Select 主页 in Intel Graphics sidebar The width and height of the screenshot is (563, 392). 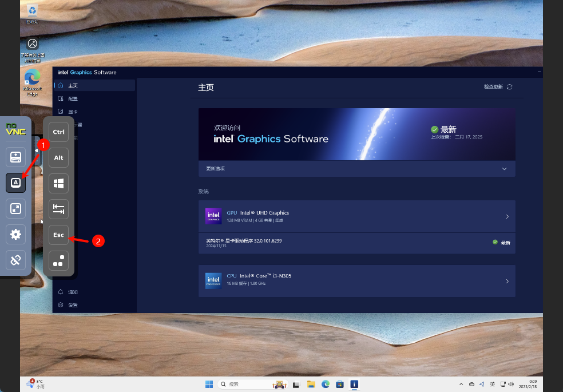click(x=95, y=85)
